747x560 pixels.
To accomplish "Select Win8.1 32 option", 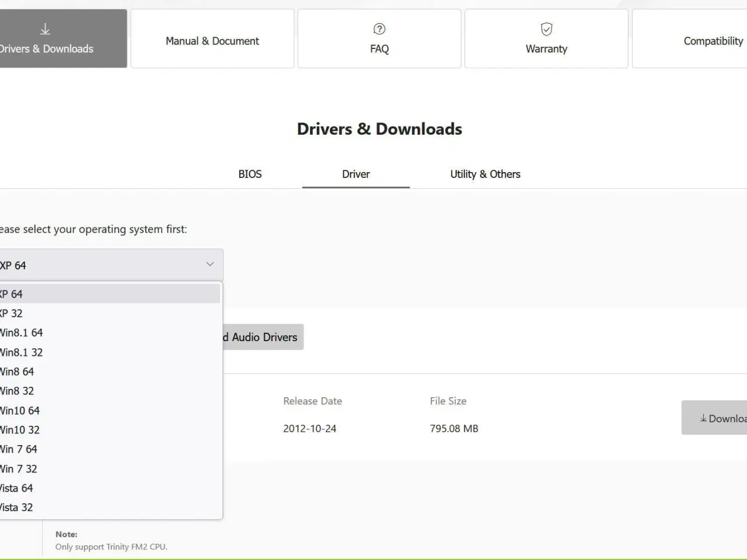I will click(110, 352).
